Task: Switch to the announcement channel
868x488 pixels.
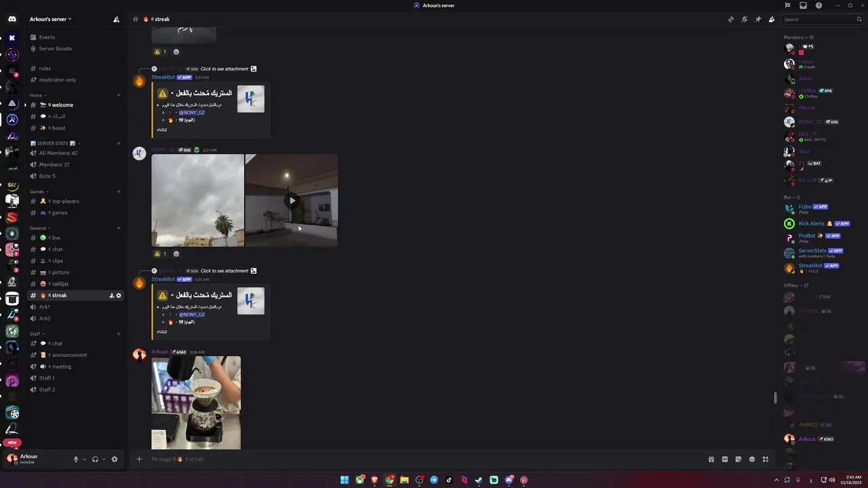Action: tap(75, 355)
